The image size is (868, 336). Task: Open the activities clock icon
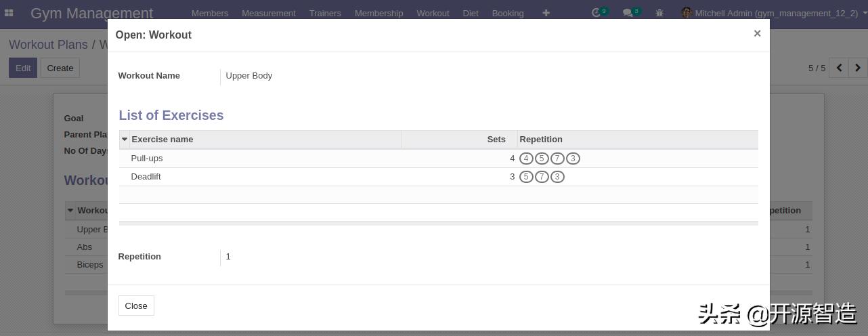click(596, 13)
